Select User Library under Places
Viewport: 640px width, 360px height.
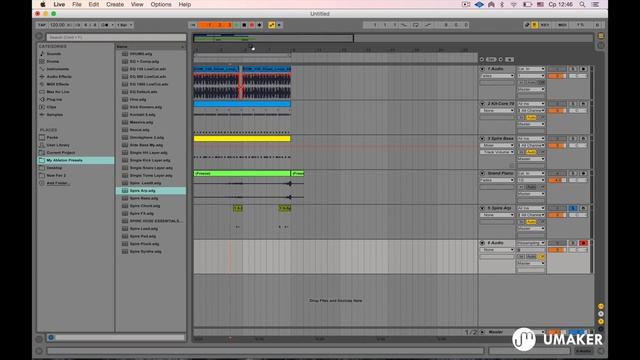(x=58, y=145)
